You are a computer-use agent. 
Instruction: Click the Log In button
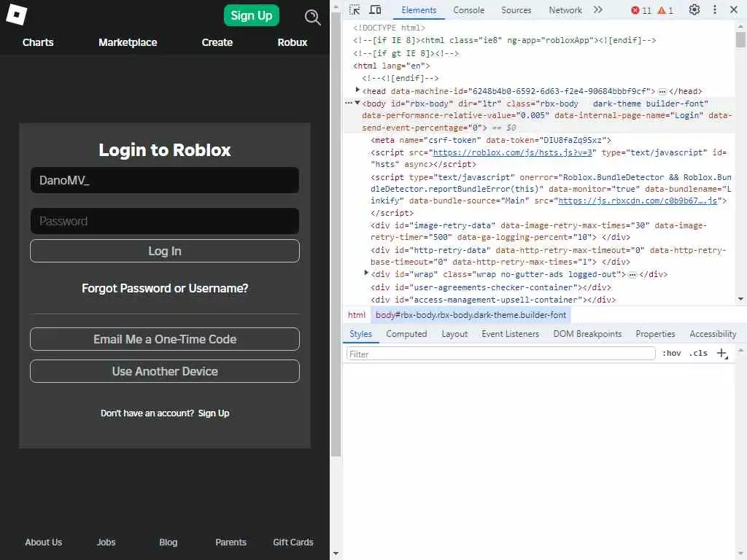click(x=165, y=251)
